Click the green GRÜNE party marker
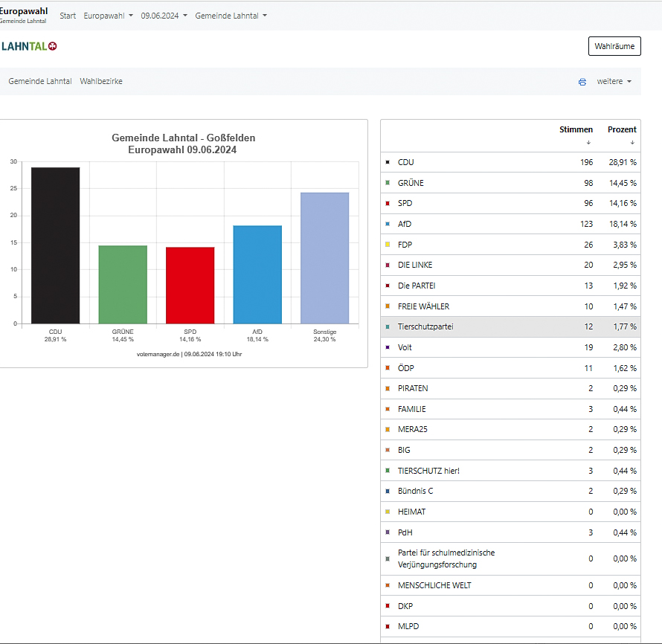Viewport: 662px width, 644px height. click(388, 183)
